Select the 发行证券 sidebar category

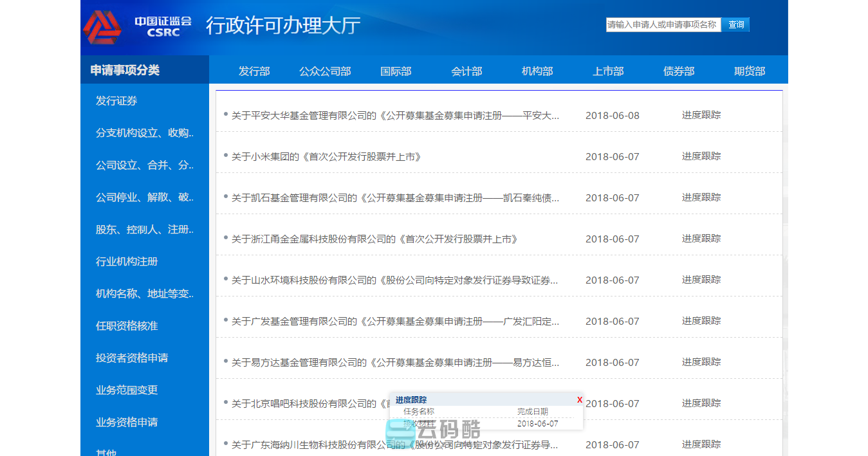pos(116,101)
